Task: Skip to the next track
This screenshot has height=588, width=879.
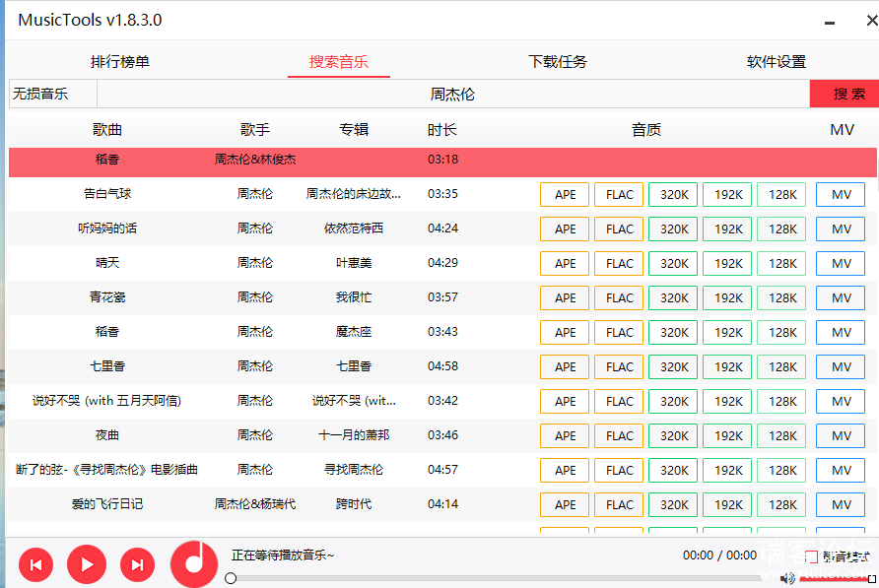Action: pos(137,564)
